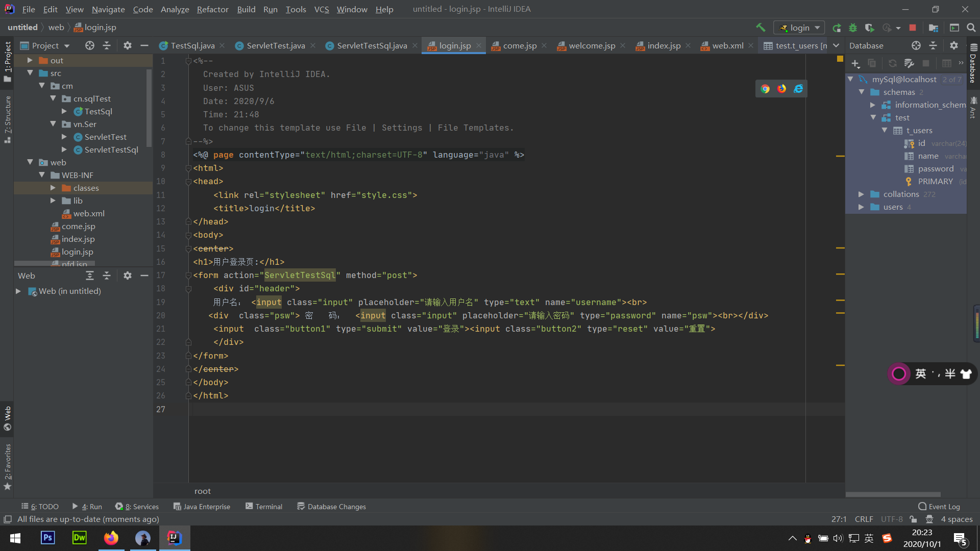Image resolution: width=980 pixels, height=551 pixels.
Task: Change CRLF line separator
Action: [x=864, y=519]
